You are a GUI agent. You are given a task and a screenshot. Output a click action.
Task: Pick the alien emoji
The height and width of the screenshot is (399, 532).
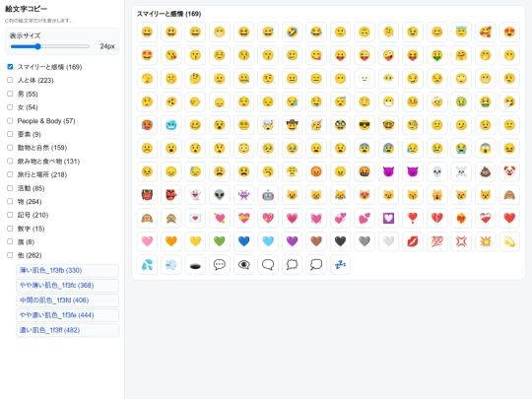219,195
